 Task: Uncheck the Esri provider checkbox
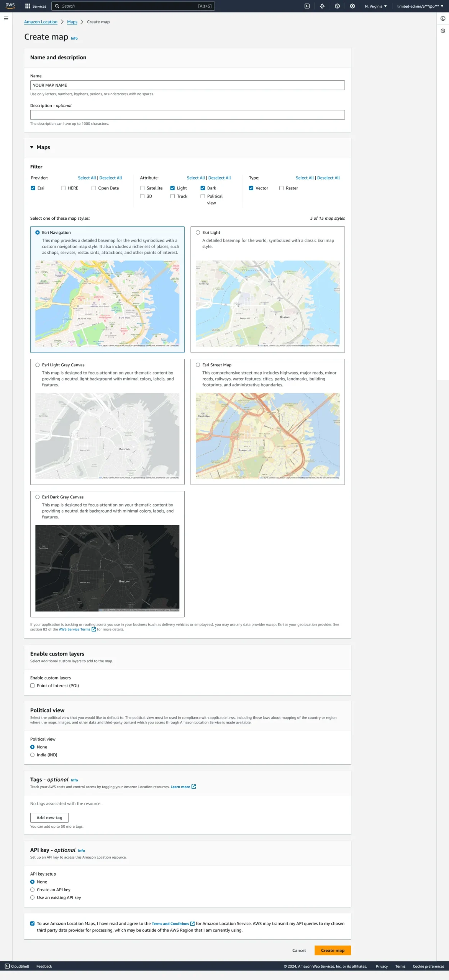(x=33, y=188)
